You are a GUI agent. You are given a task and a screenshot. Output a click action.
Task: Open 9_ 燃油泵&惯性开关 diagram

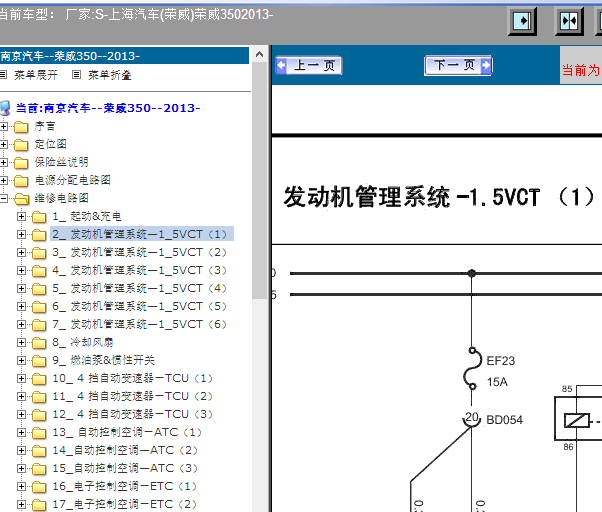point(103,360)
